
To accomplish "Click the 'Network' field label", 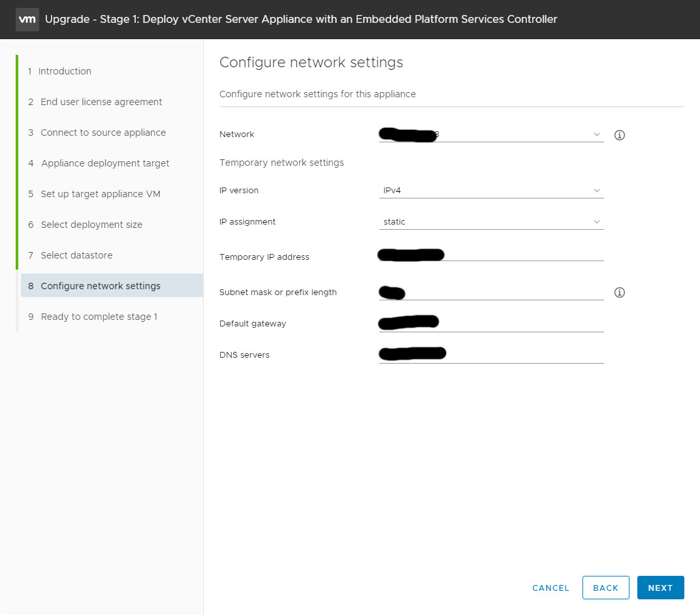I will [x=236, y=134].
